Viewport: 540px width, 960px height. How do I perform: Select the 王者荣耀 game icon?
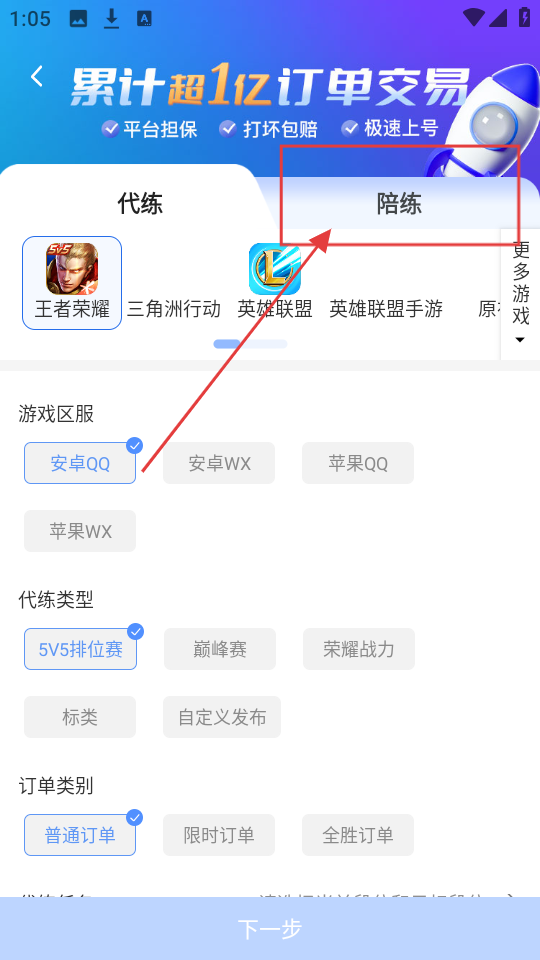pos(72,269)
